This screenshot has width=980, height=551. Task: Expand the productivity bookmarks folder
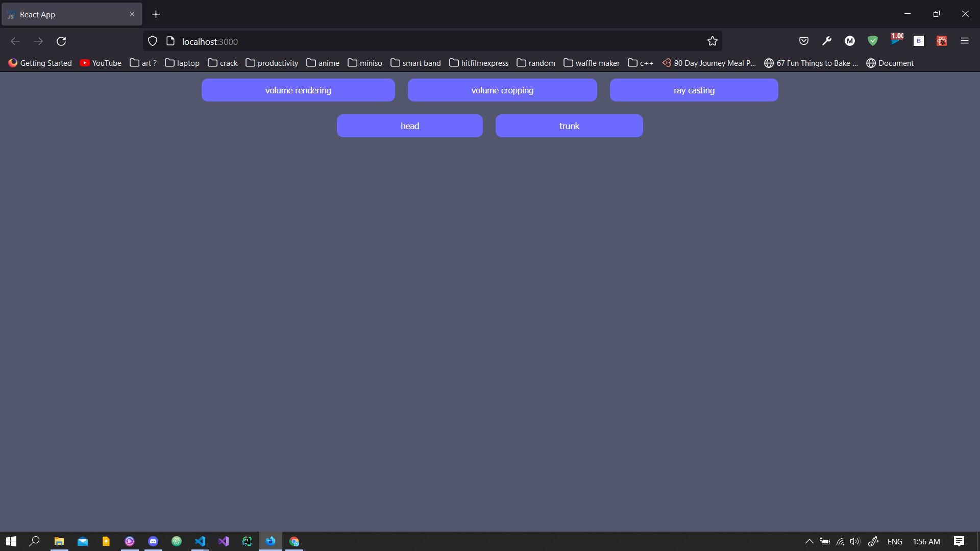click(272, 63)
